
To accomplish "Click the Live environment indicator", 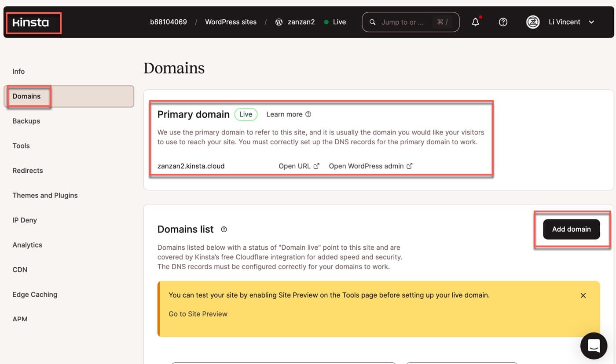I will [x=335, y=22].
